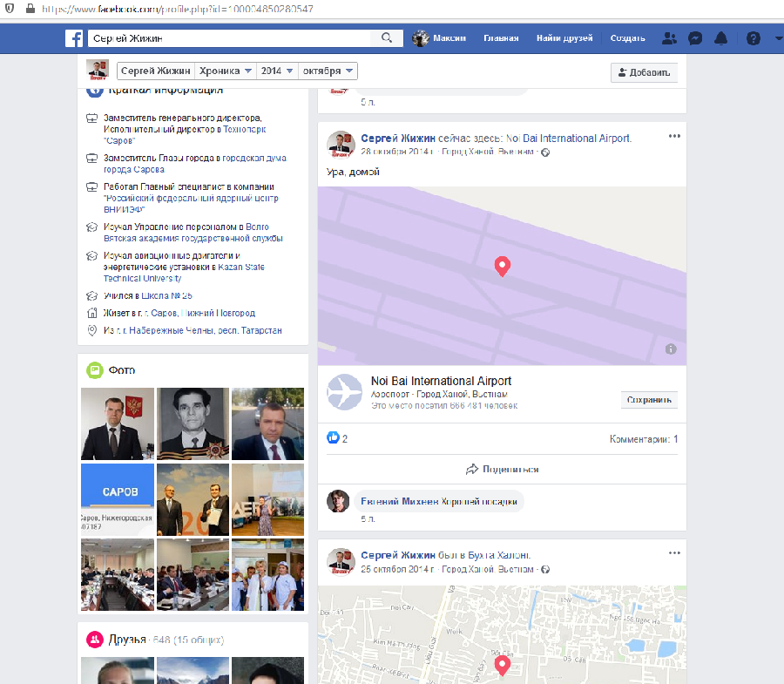Open options menu on Noi Bai post
The height and width of the screenshot is (684, 784).
click(674, 137)
